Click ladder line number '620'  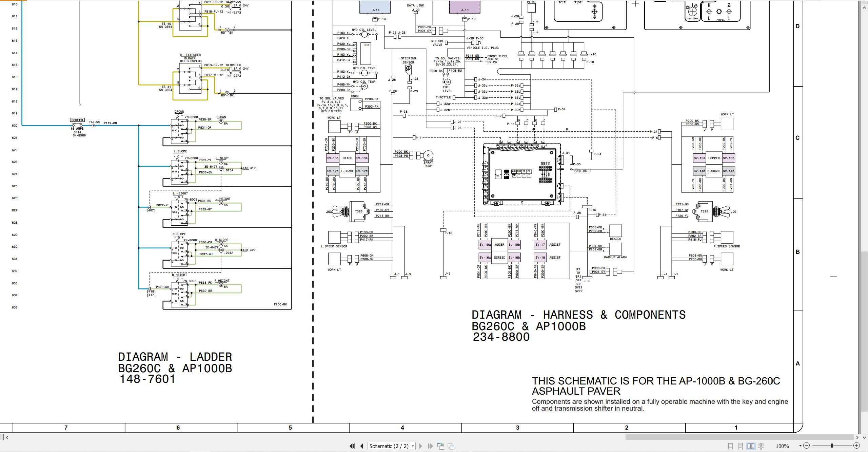click(15, 126)
